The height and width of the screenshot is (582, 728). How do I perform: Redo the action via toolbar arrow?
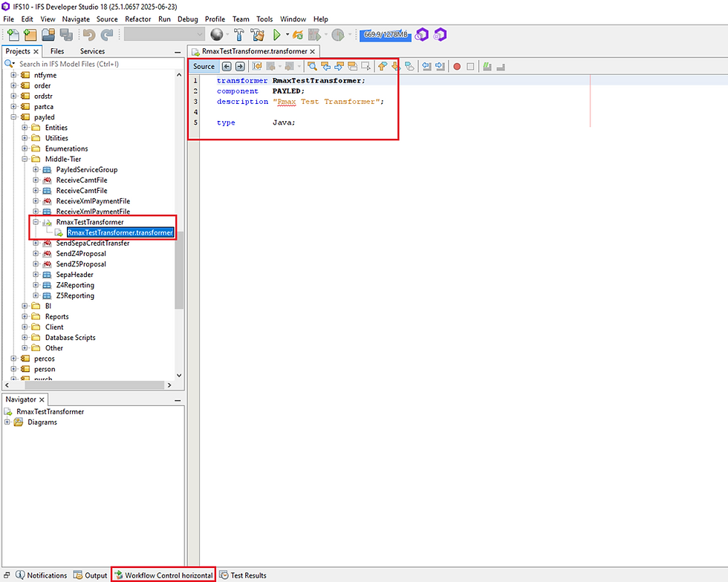tap(107, 35)
